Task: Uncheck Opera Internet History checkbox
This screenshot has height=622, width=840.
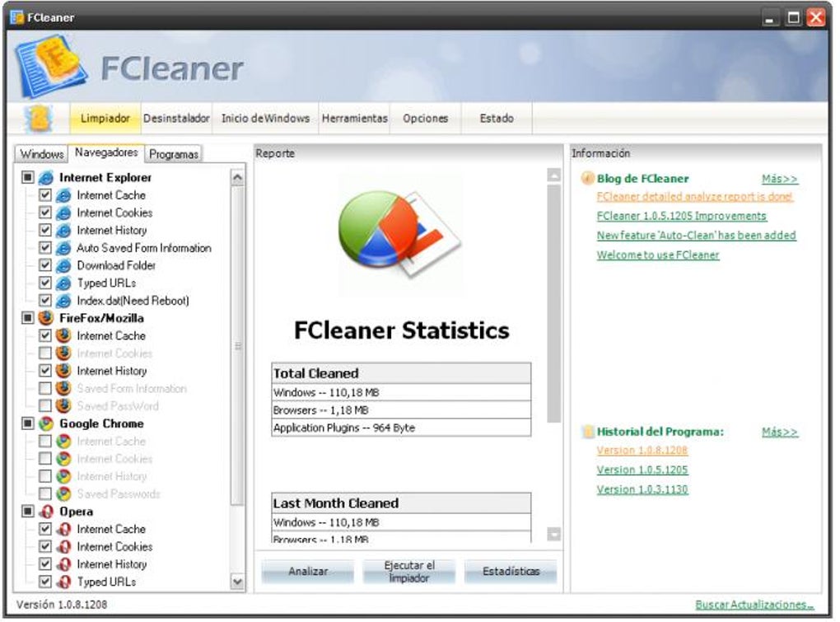Action: tap(45, 564)
